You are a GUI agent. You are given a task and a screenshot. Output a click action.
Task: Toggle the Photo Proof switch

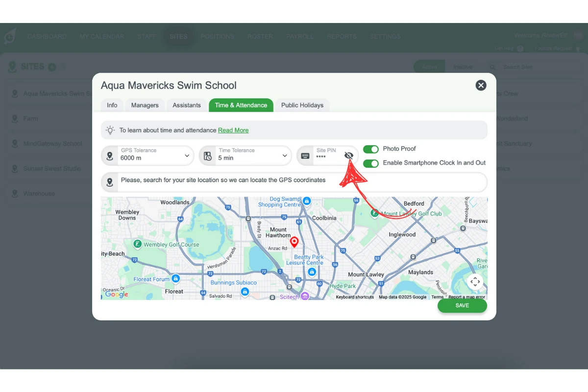[371, 149]
